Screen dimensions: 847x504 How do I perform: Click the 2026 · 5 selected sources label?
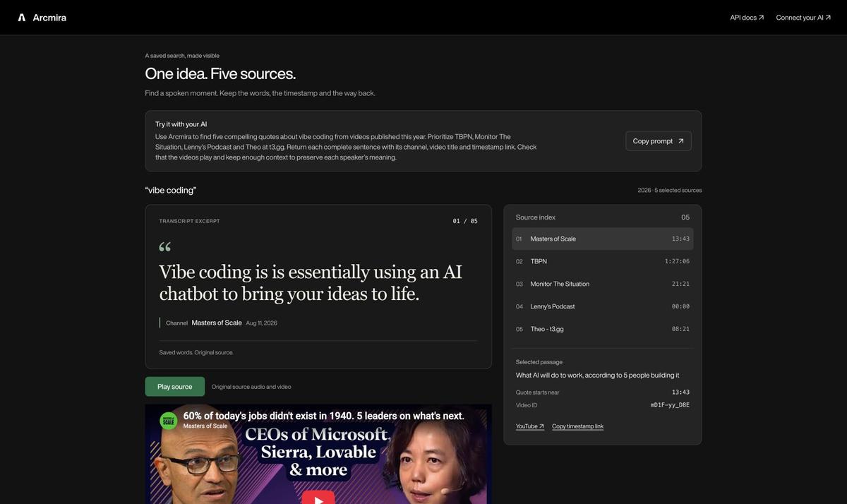click(670, 191)
